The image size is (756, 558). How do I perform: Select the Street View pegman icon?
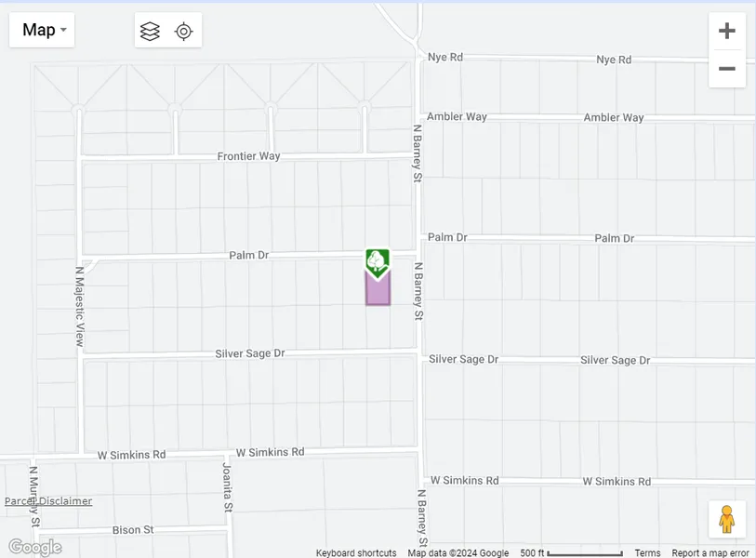[726, 519]
